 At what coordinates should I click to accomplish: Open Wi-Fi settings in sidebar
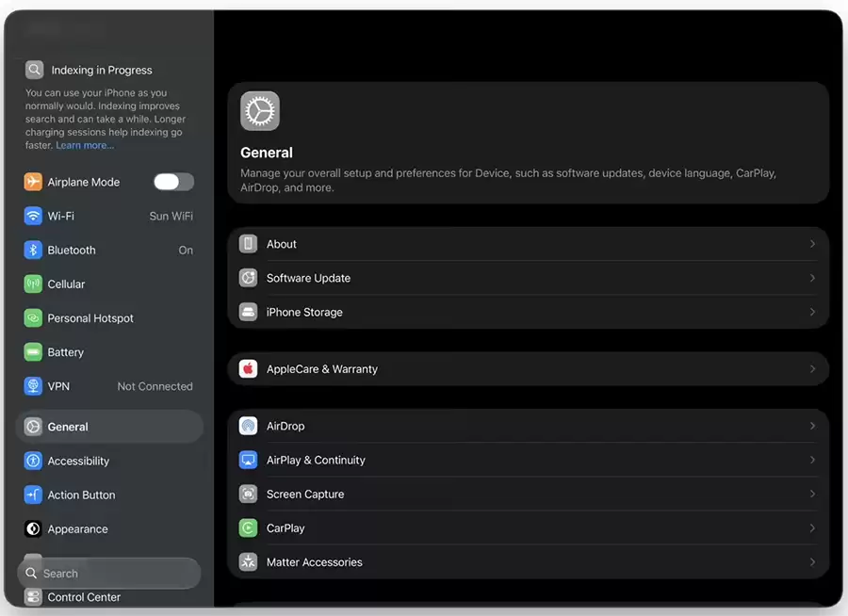(x=109, y=216)
